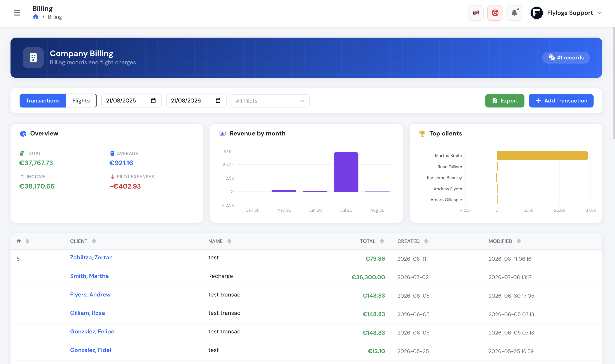Image resolution: width=615 pixels, height=364 pixels.
Task: Click the Company Billing building icon
Action: point(33,58)
